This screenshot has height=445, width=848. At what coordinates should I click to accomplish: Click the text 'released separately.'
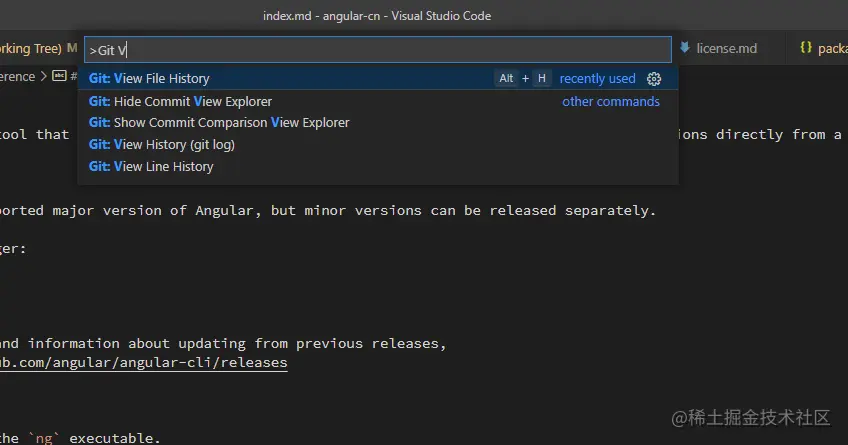[572, 210]
